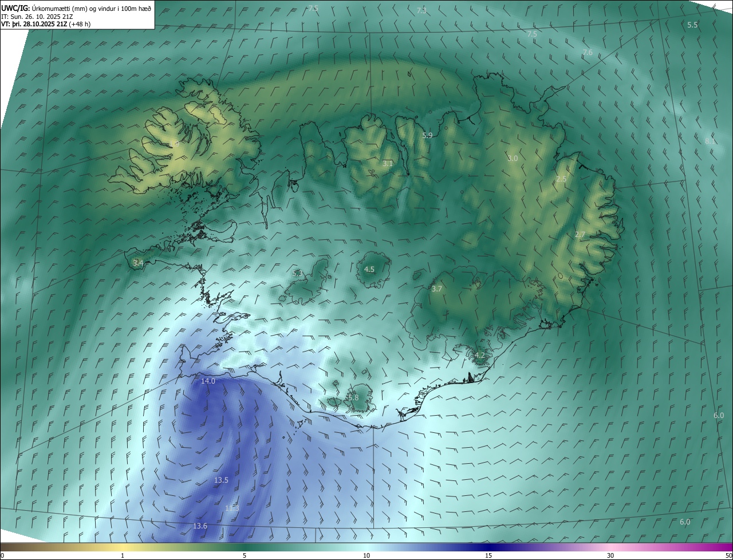Viewport: 733px width, 560px height.
Task: Click the 5.9 value label on the map
Action: tap(427, 136)
